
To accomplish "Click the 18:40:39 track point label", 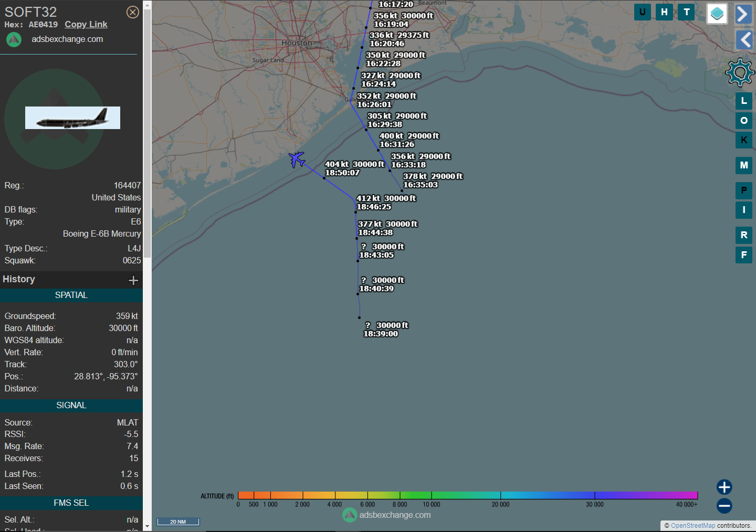I will click(382, 284).
